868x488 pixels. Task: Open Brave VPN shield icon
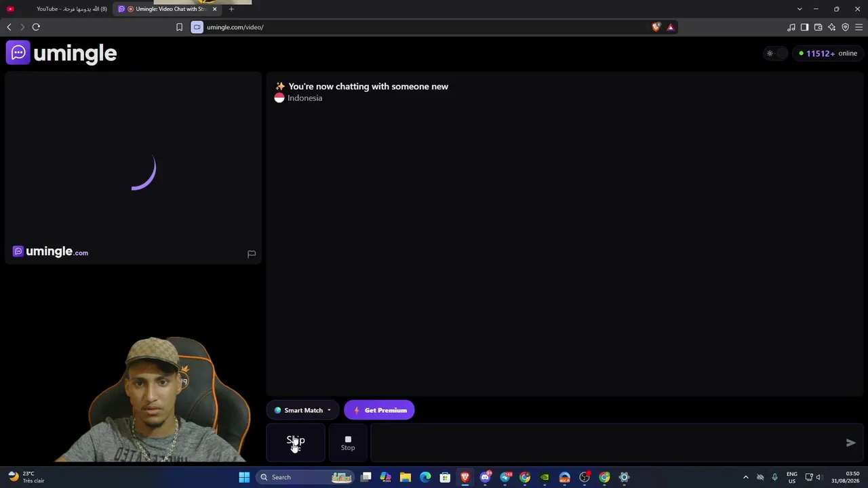(x=846, y=27)
